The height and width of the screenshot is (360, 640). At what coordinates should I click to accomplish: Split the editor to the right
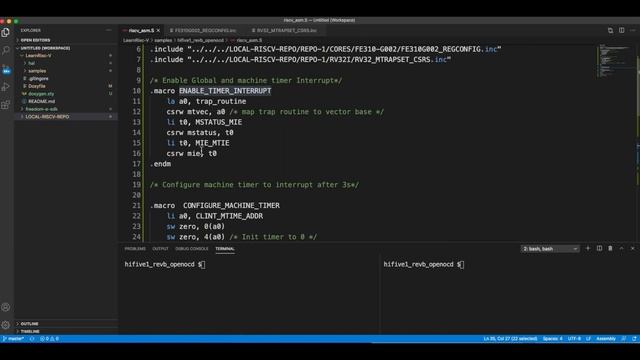[x=622, y=30]
